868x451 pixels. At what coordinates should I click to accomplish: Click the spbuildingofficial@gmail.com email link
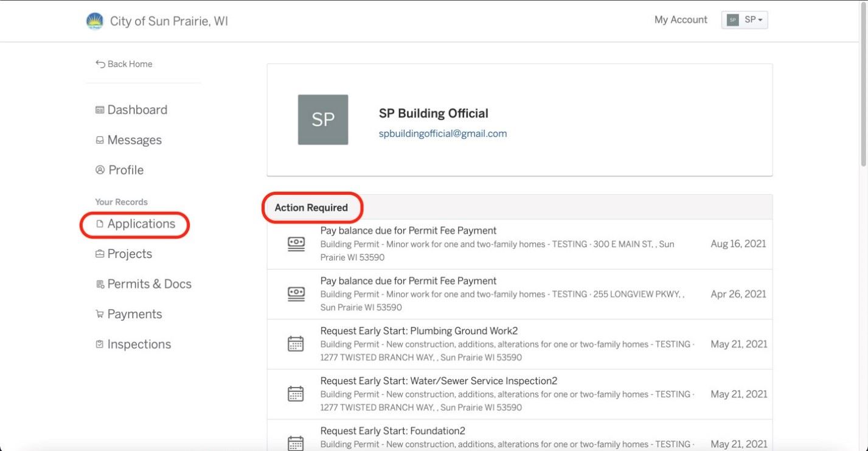[x=443, y=133]
